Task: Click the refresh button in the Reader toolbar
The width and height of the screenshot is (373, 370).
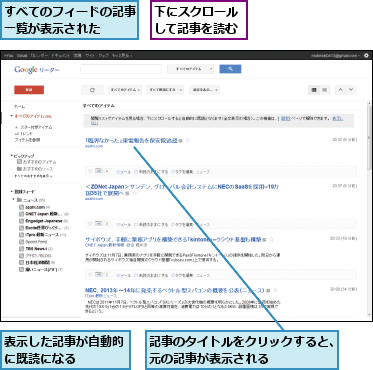Action: pos(92,90)
